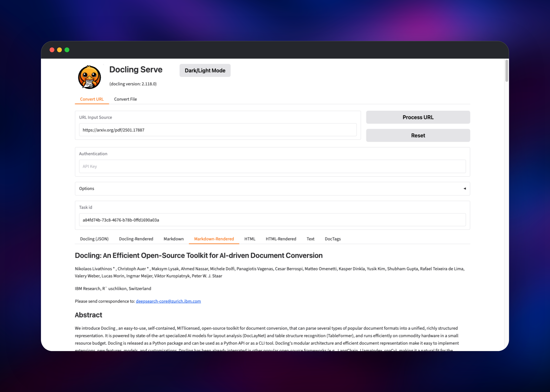Viewport: 550px width, 392px height.
Task: Click the page vertical scrollbar thumb
Action: coord(507,71)
